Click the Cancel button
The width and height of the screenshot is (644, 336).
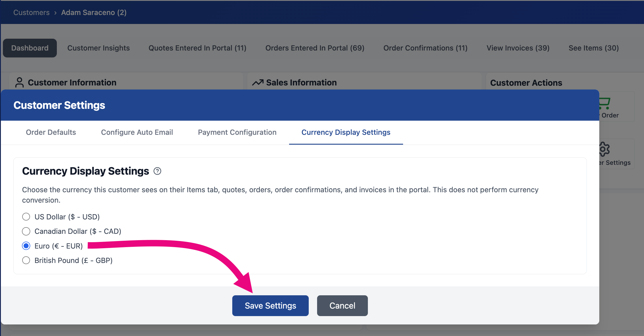click(x=342, y=306)
